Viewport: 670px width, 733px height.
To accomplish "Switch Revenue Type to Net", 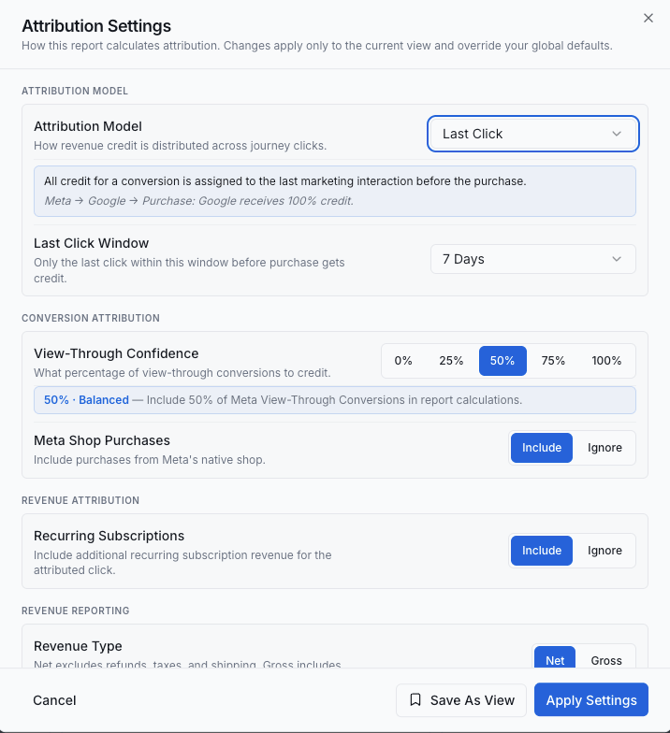I will [x=555, y=658].
